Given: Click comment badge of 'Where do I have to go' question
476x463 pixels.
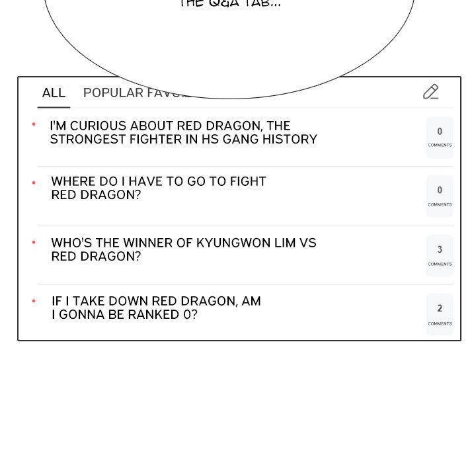Looking at the screenshot, I should tap(440, 196).
